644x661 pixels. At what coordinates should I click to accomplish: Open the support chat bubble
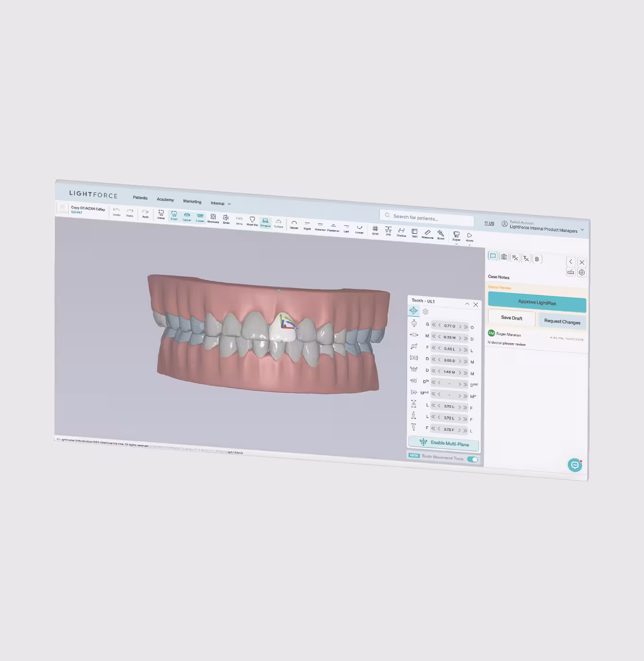point(575,465)
